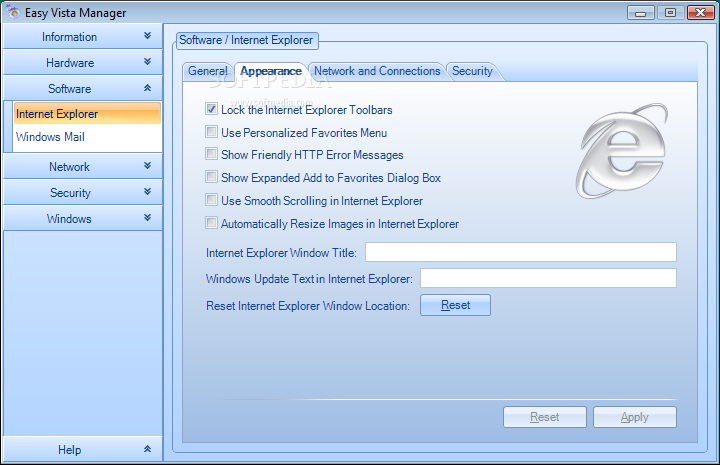720x465 pixels.
Task: Check Show Expanded Add to Favorites Dialog Box
Action: (211, 177)
